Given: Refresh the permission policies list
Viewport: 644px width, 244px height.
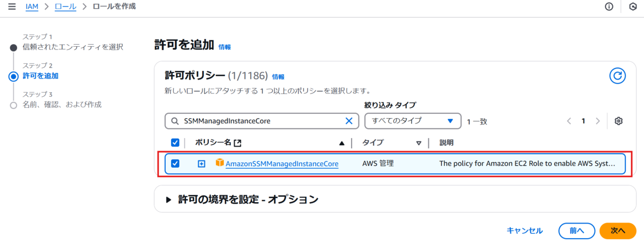Looking at the screenshot, I should tap(618, 76).
